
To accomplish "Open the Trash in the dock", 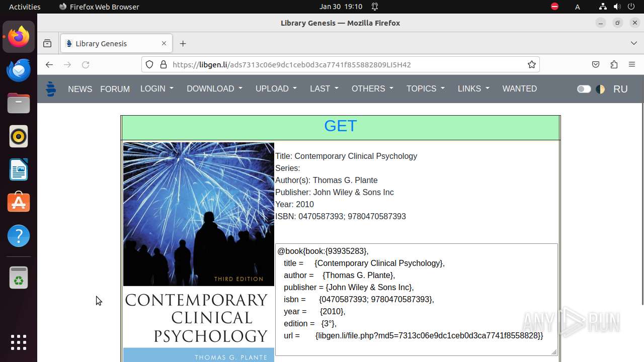I will (x=19, y=278).
